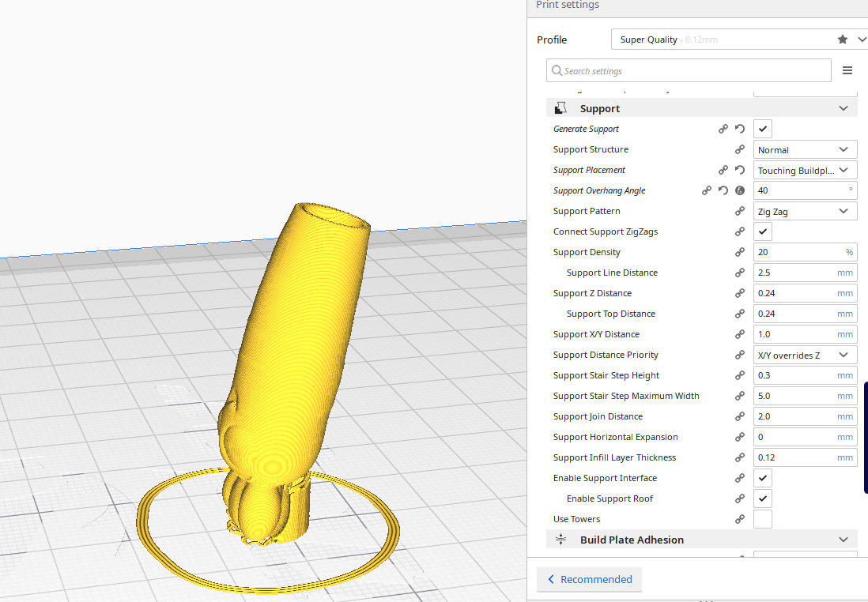Disable Connect Support ZigZags
This screenshot has width=868, height=602.
tap(762, 231)
